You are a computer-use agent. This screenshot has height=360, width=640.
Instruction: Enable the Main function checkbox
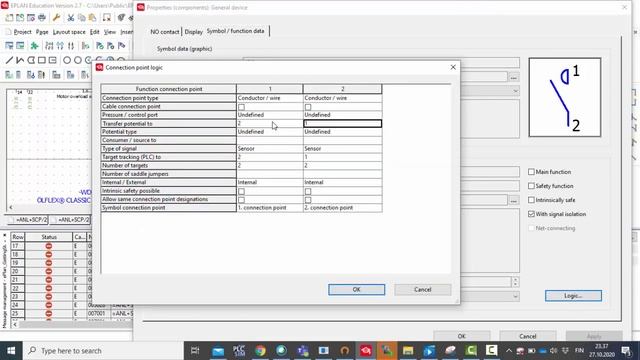click(531, 172)
